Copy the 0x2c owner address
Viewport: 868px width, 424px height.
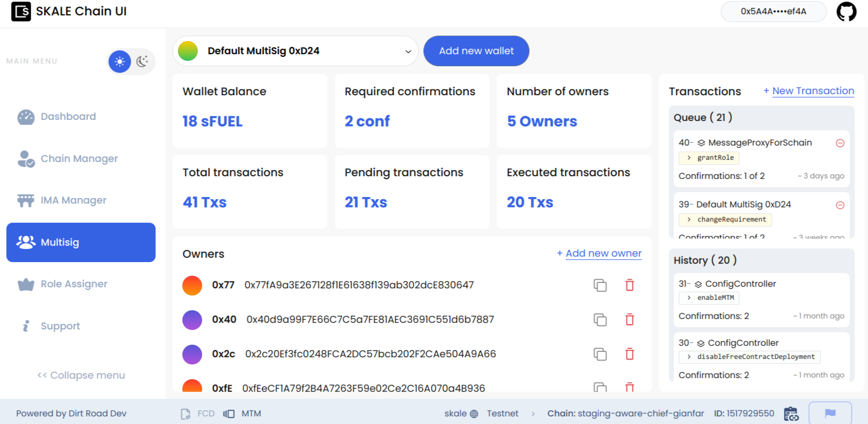click(600, 354)
